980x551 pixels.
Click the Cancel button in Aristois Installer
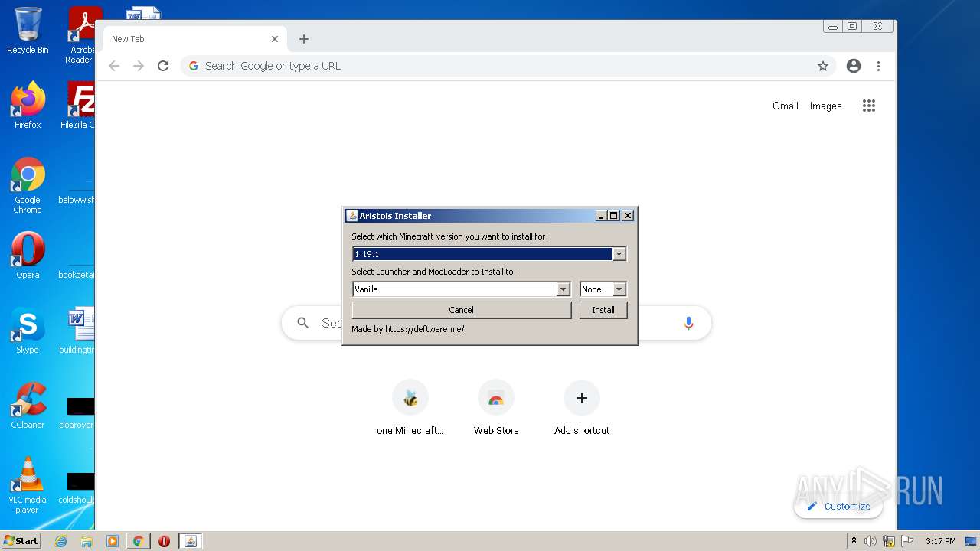[x=461, y=310]
